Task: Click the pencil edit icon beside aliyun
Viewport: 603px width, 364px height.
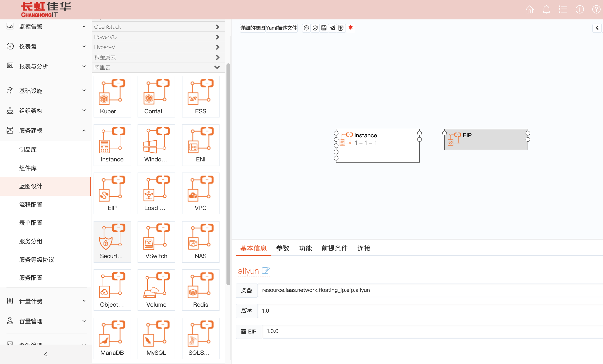Action: [266, 271]
